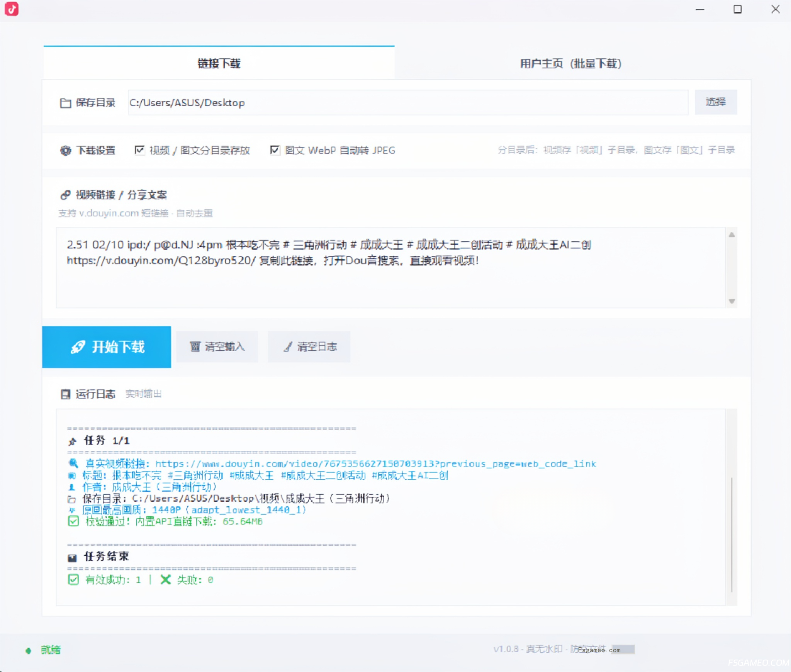The image size is (791, 672).
Task: Click the 支持 v.douyin.com 短链接 hint
Action: (135, 213)
